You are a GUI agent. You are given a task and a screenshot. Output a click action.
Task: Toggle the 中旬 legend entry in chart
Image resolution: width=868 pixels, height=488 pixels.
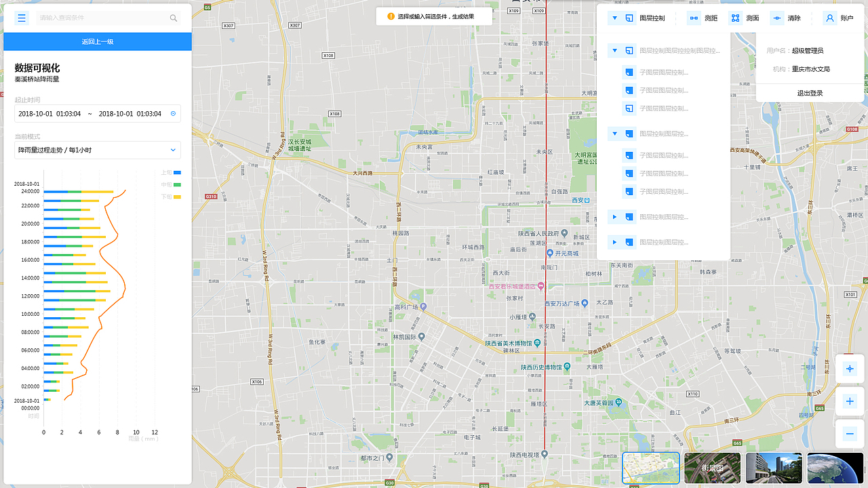(x=176, y=183)
